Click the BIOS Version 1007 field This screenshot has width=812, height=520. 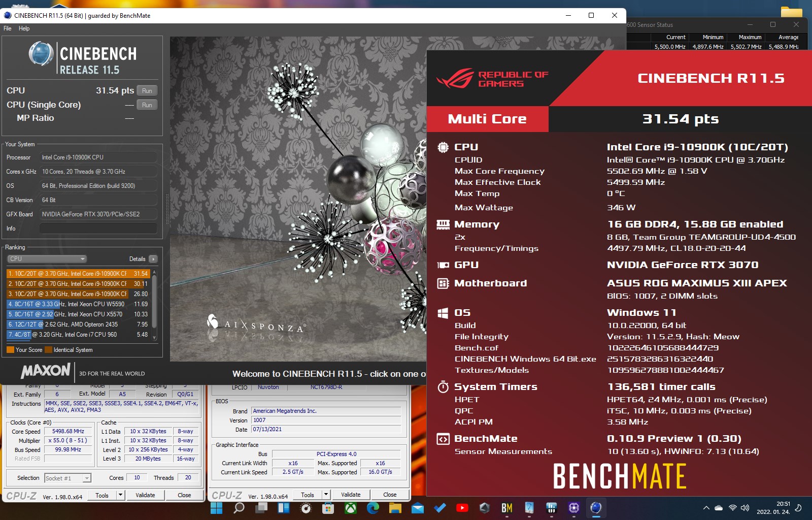tap(326, 420)
